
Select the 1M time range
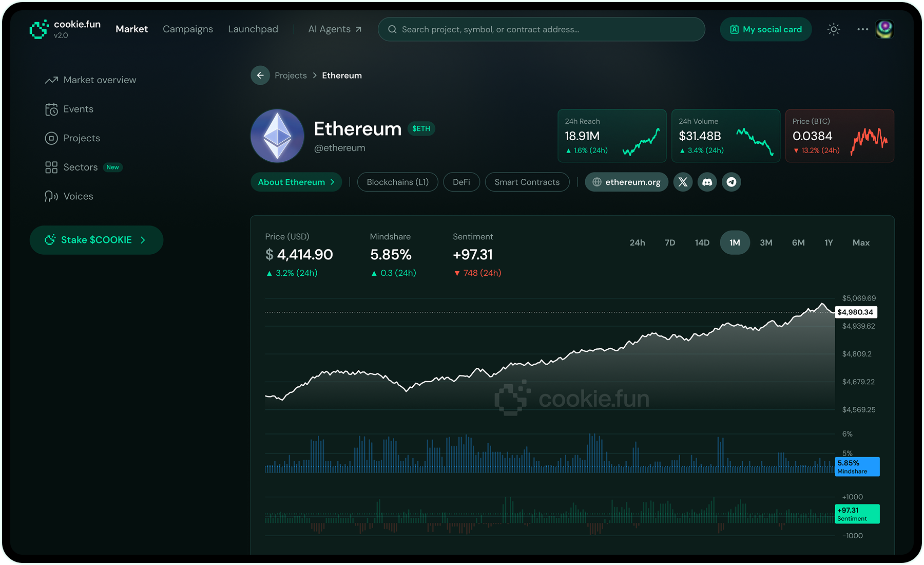[735, 242]
